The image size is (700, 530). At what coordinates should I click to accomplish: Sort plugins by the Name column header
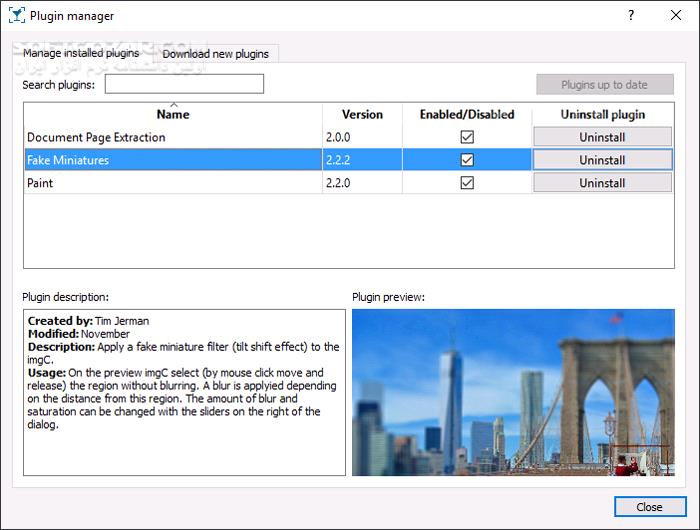click(x=173, y=114)
